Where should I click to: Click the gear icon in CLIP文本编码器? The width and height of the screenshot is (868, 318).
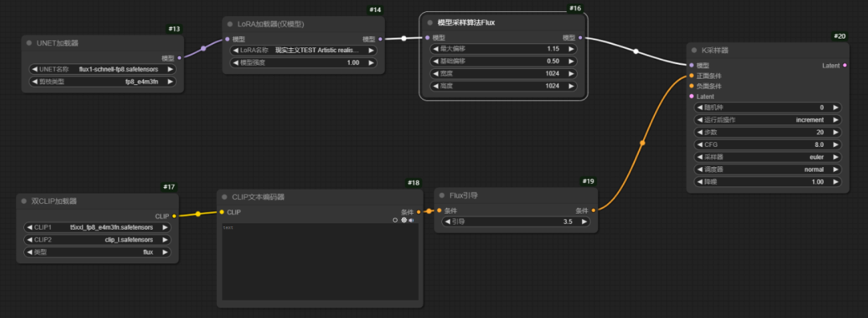[403, 219]
